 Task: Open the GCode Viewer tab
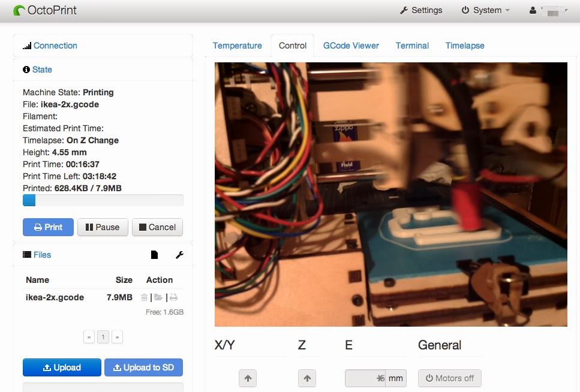[351, 46]
